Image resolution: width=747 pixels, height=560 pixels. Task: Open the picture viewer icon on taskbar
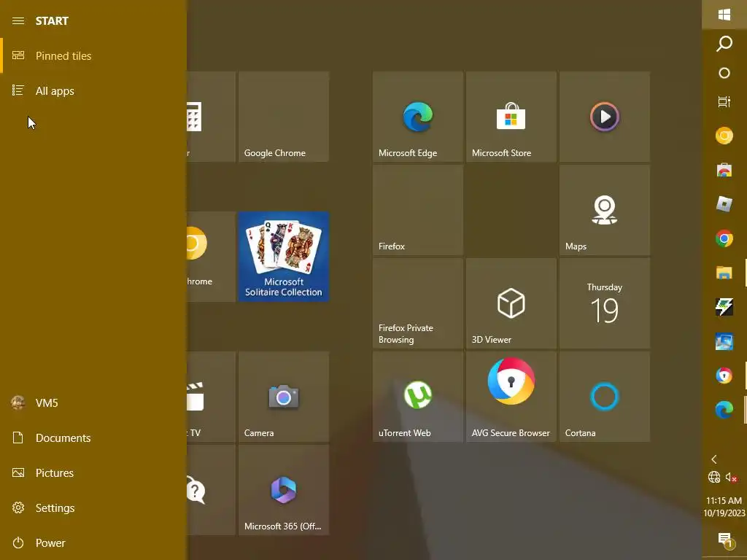(724, 341)
